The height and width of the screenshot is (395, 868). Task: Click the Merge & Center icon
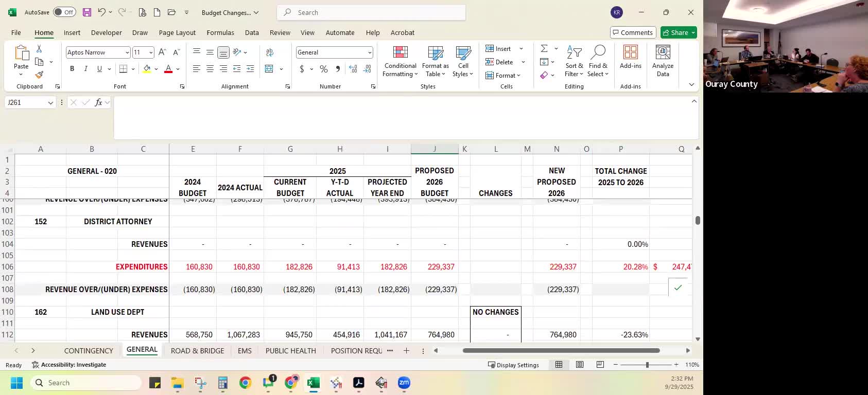[x=269, y=69]
